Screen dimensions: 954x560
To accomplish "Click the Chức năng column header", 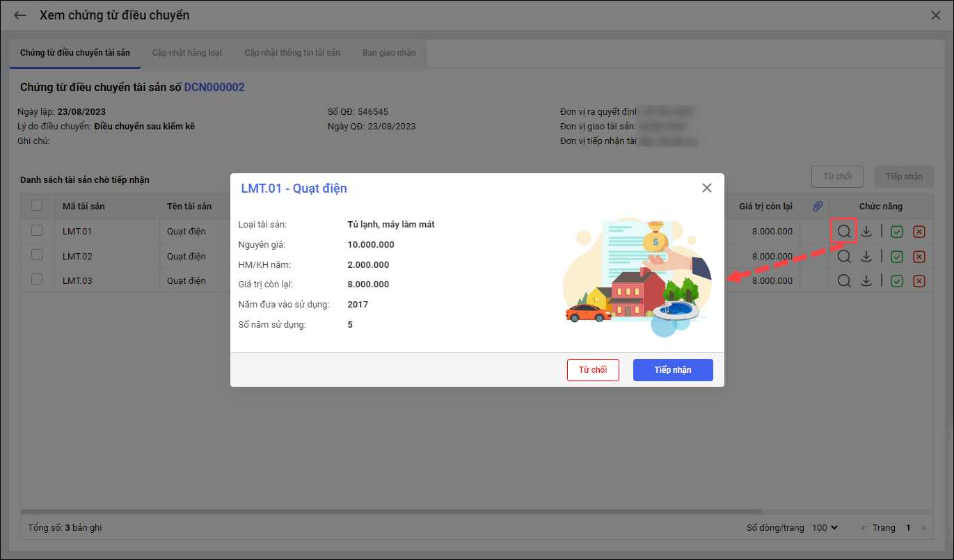I will (x=880, y=207).
